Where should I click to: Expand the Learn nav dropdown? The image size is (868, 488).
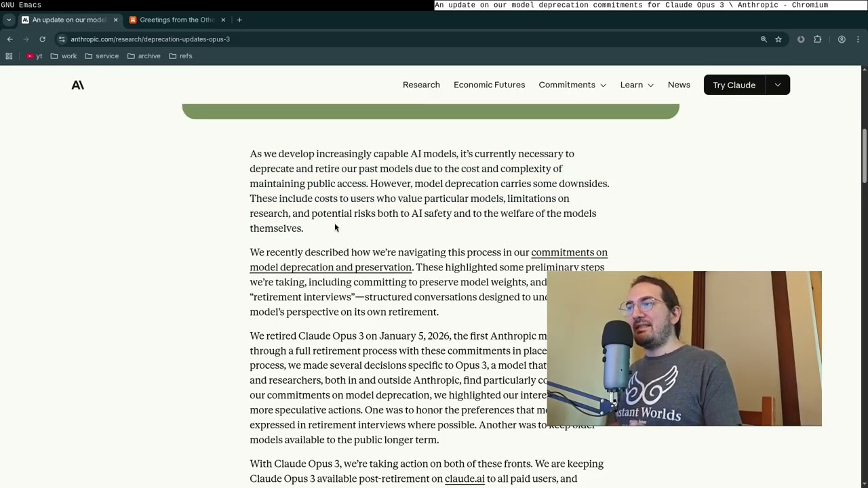[637, 85]
